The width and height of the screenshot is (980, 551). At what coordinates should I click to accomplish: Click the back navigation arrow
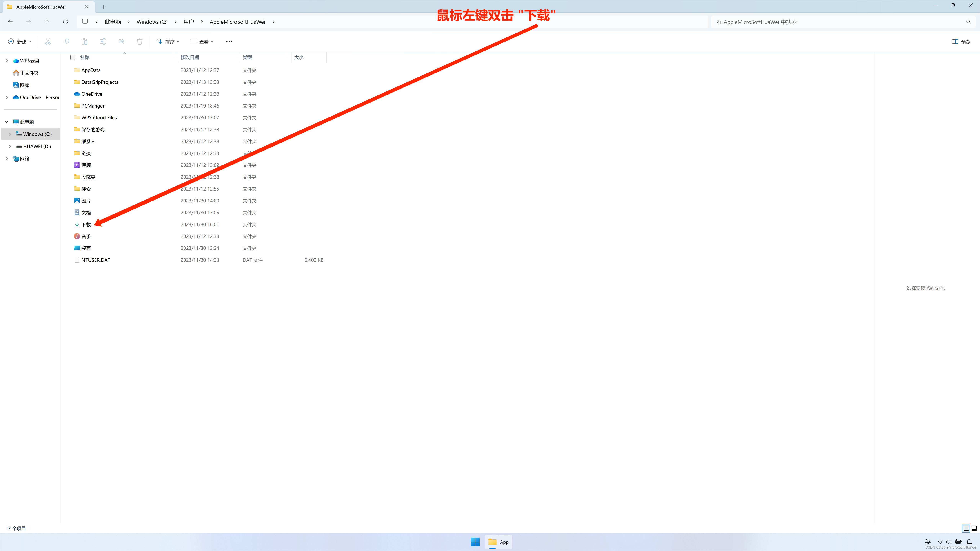(10, 22)
